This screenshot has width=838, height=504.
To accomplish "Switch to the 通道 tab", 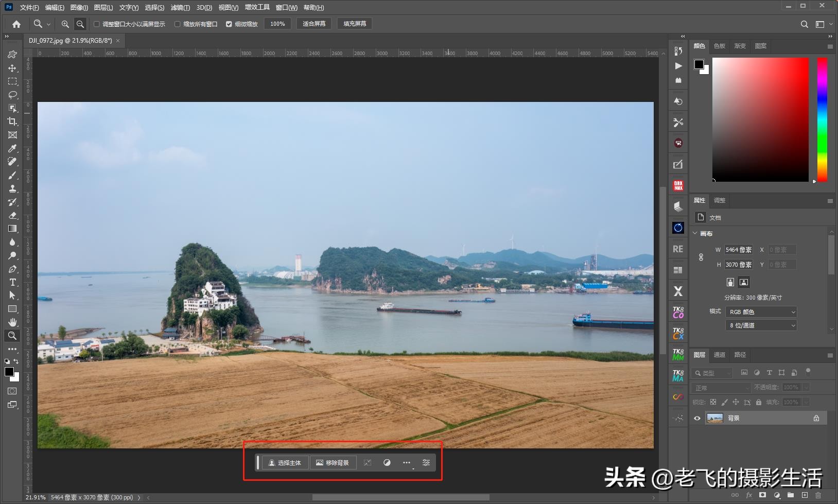I will tap(721, 355).
